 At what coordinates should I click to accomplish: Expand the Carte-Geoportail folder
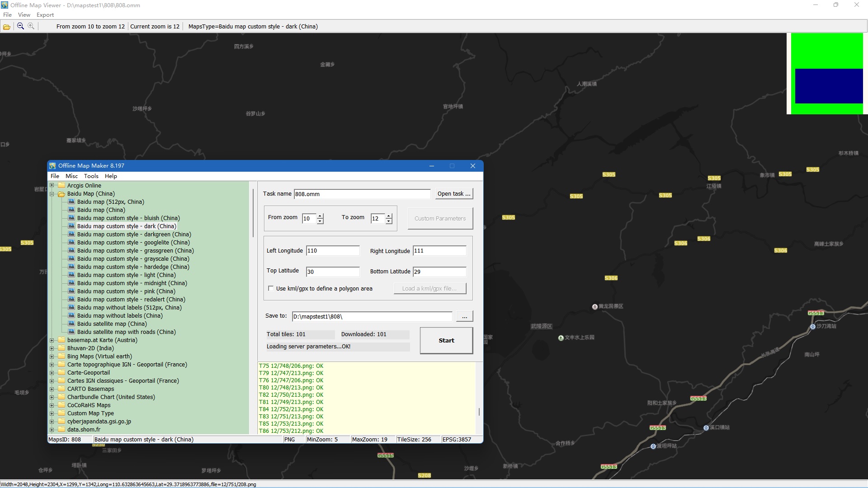pyautogui.click(x=52, y=373)
